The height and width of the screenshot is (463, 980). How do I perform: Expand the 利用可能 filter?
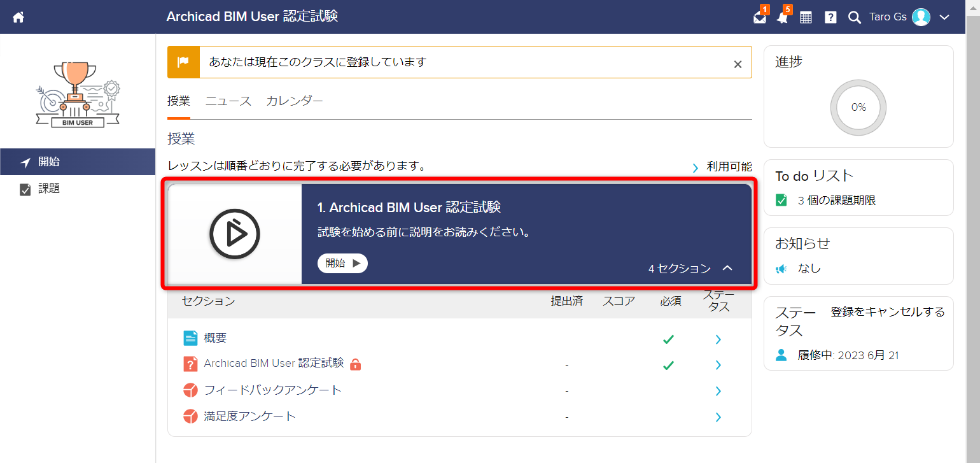pyautogui.click(x=722, y=167)
